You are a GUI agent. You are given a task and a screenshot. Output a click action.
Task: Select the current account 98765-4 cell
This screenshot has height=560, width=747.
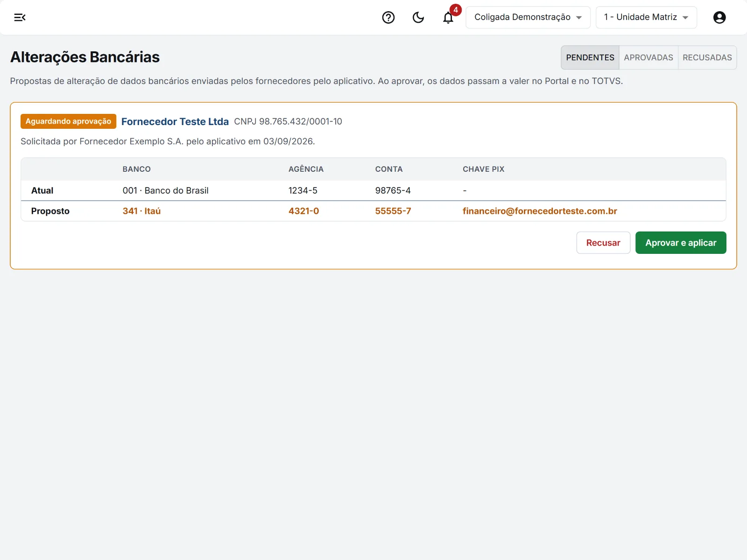[x=393, y=190]
